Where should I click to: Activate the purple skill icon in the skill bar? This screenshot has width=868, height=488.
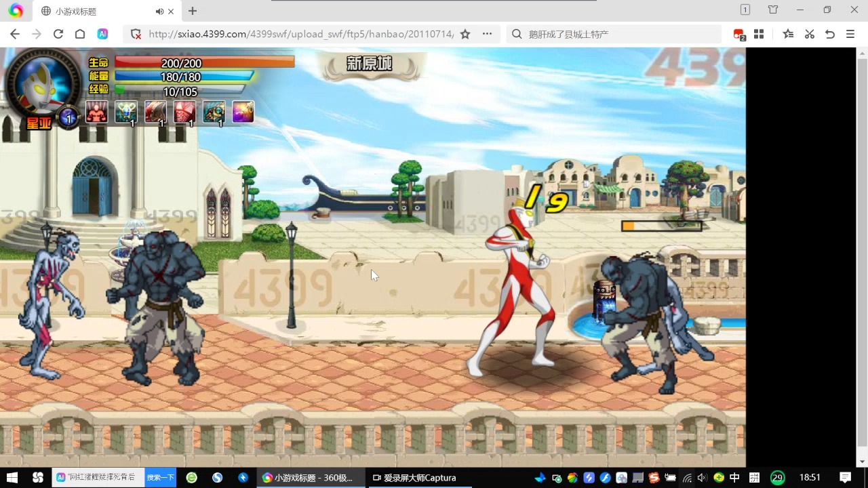coord(243,112)
